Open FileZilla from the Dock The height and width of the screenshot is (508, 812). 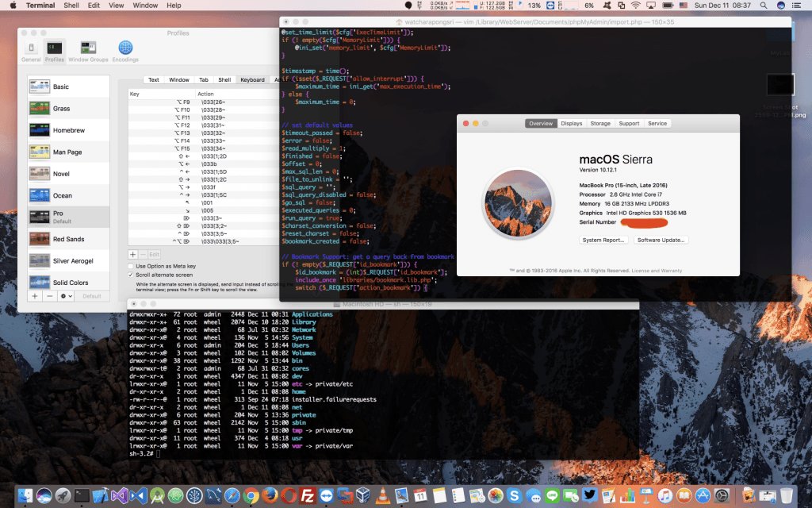[308, 495]
